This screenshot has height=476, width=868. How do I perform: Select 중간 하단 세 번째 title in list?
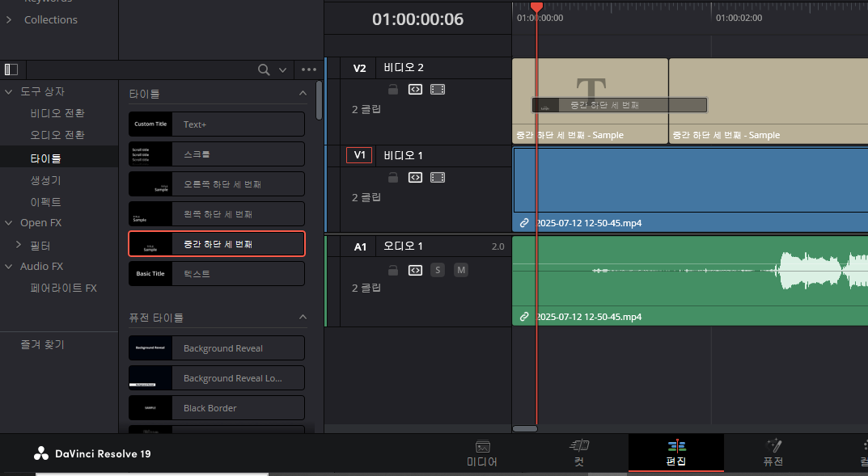point(217,244)
